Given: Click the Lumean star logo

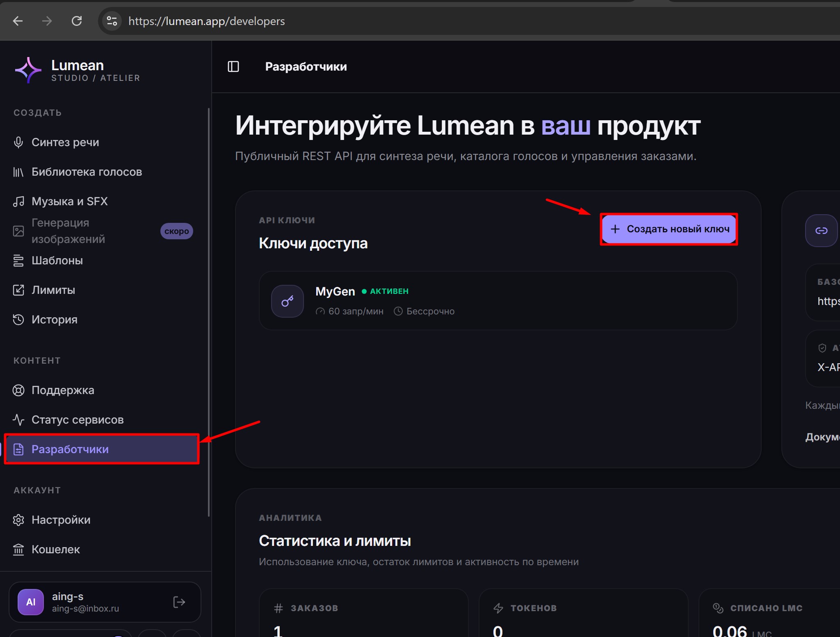Looking at the screenshot, I should coord(28,70).
